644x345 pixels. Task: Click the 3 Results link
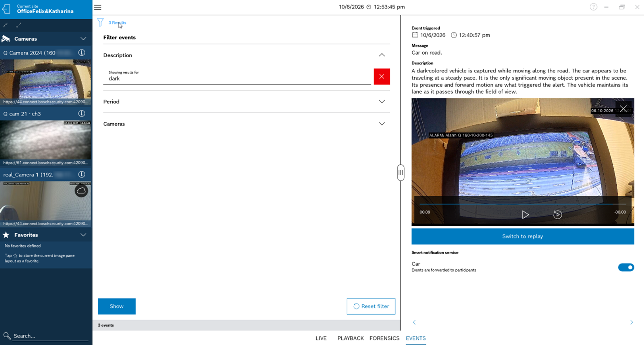coord(117,23)
